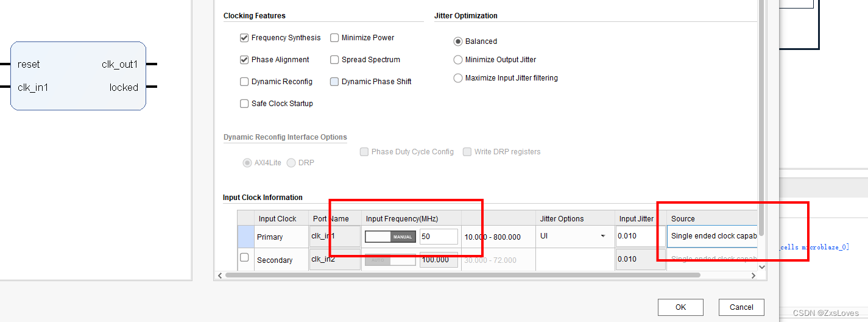Open the Source dropdown for the Primary clock
This screenshot has height=322, width=868.
click(712, 236)
